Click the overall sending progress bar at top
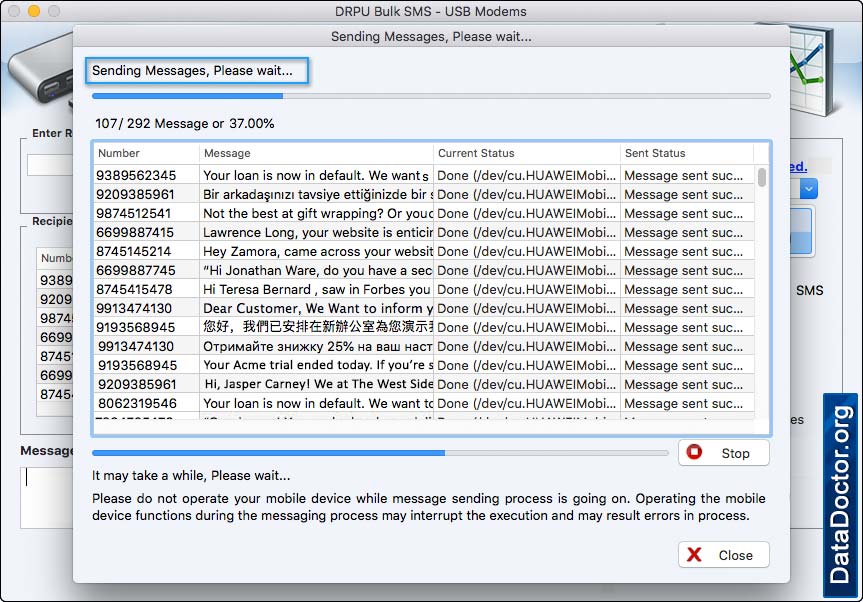This screenshot has height=602, width=863. coord(431,96)
